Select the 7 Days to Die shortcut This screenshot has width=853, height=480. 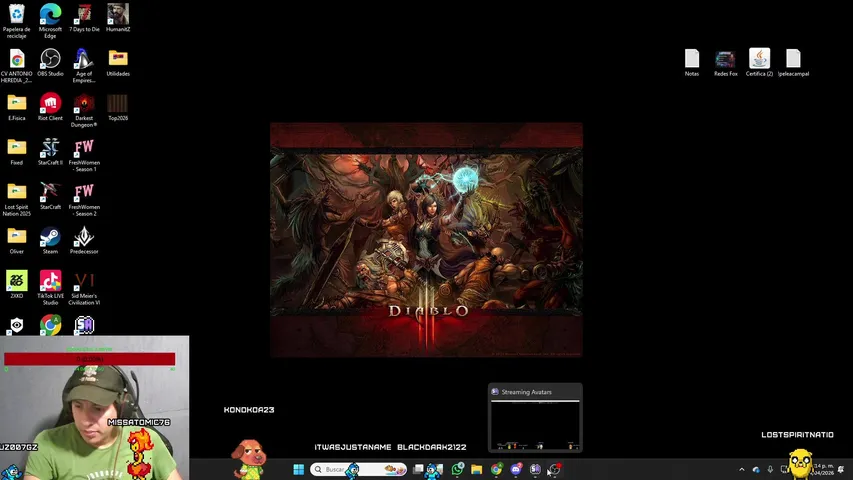point(84,18)
